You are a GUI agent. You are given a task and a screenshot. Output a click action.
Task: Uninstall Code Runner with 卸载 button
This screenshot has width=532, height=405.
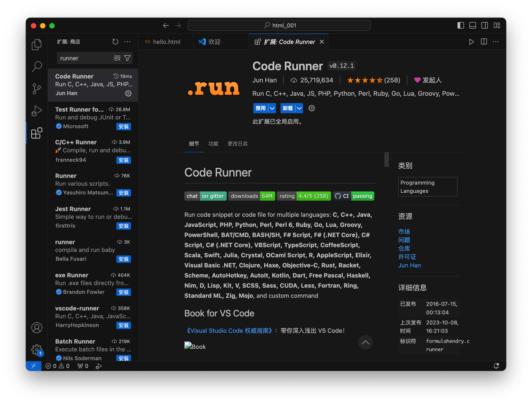[288, 108]
